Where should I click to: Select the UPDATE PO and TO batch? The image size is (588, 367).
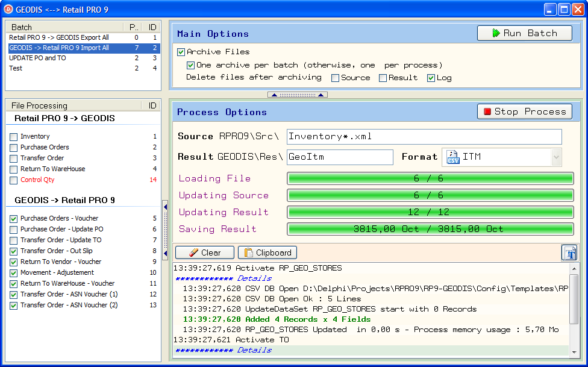37,58
